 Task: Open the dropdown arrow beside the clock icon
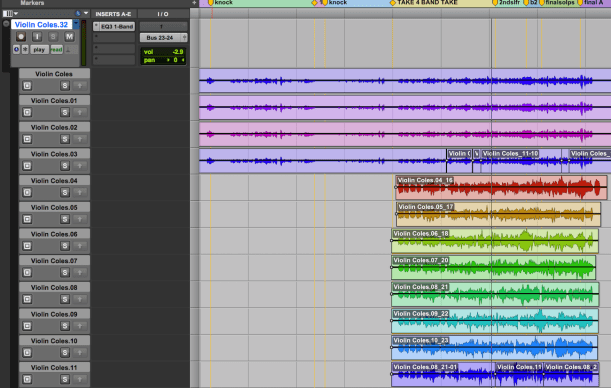[x=86, y=14]
